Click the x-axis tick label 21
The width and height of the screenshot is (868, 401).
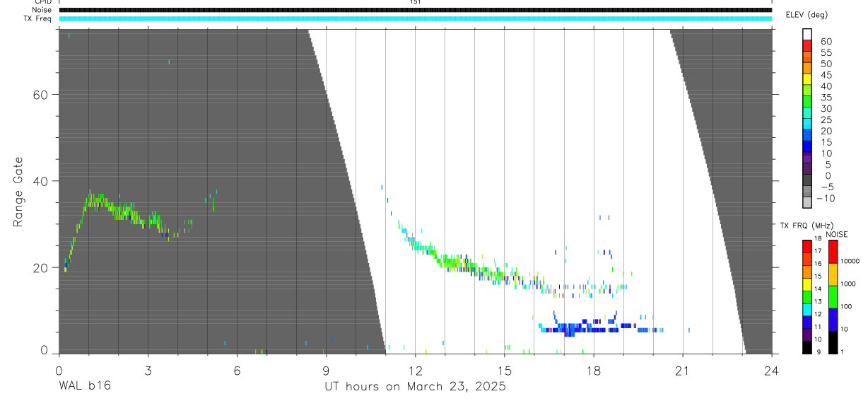[x=683, y=370]
